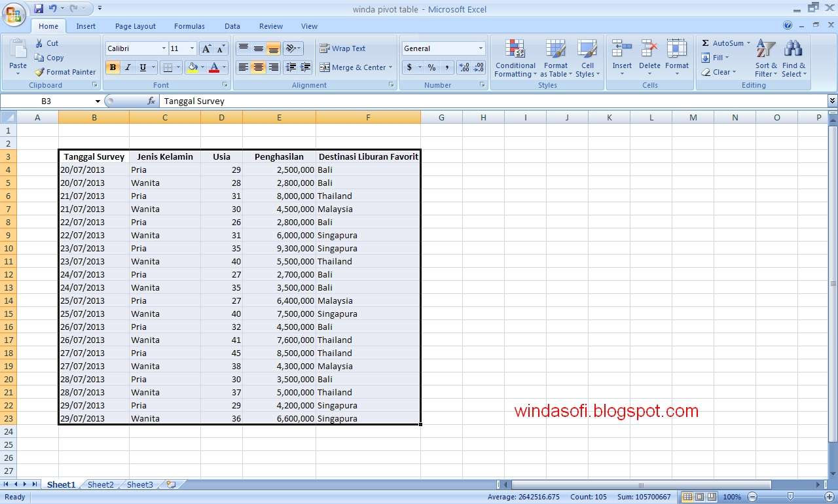This screenshot has height=504, width=838.
Task: Click the Sort & Filter button
Action: pyautogui.click(x=765, y=58)
